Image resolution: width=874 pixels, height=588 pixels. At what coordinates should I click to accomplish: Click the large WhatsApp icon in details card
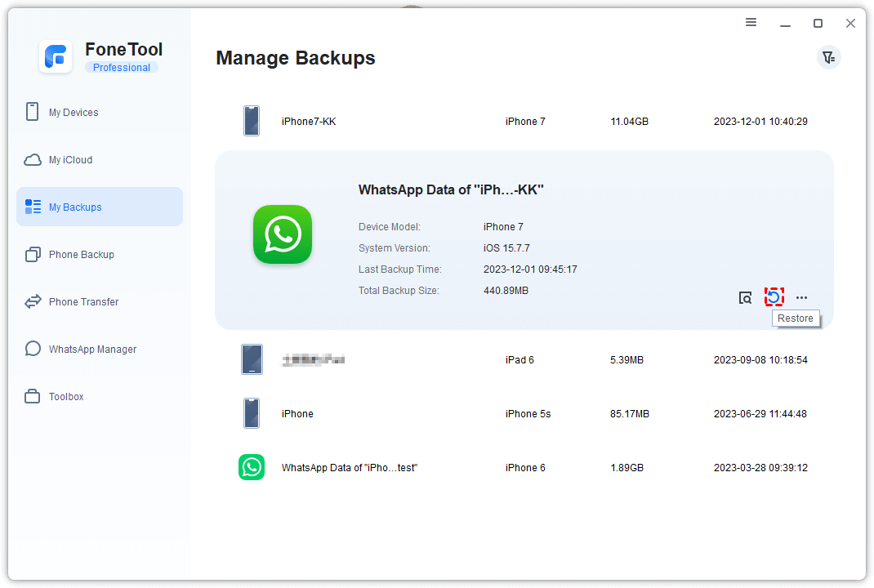(283, 234)
